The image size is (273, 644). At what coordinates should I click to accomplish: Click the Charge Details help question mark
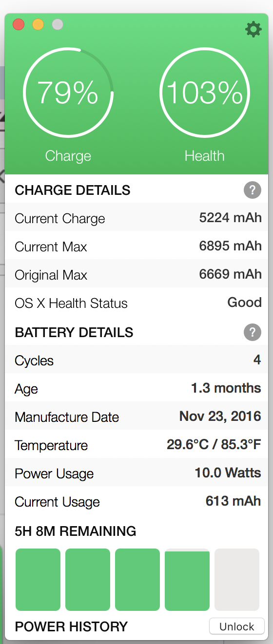click(x=252, y=190)
